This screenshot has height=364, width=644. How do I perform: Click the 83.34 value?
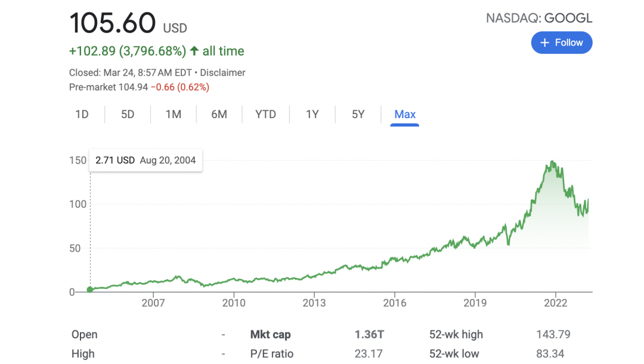(550, 354)
